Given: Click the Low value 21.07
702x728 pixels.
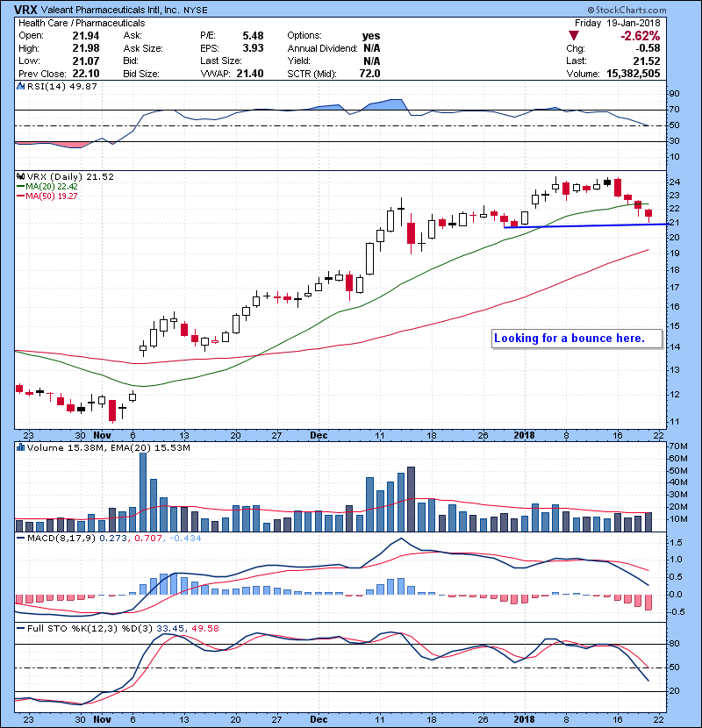Looking at the screenshot, I should 86,61.
